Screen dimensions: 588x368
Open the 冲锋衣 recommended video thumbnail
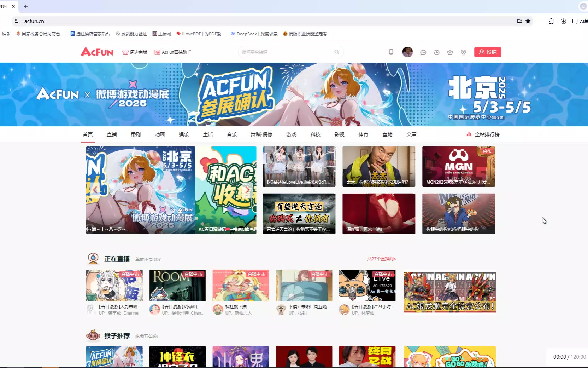coord(177,357)
